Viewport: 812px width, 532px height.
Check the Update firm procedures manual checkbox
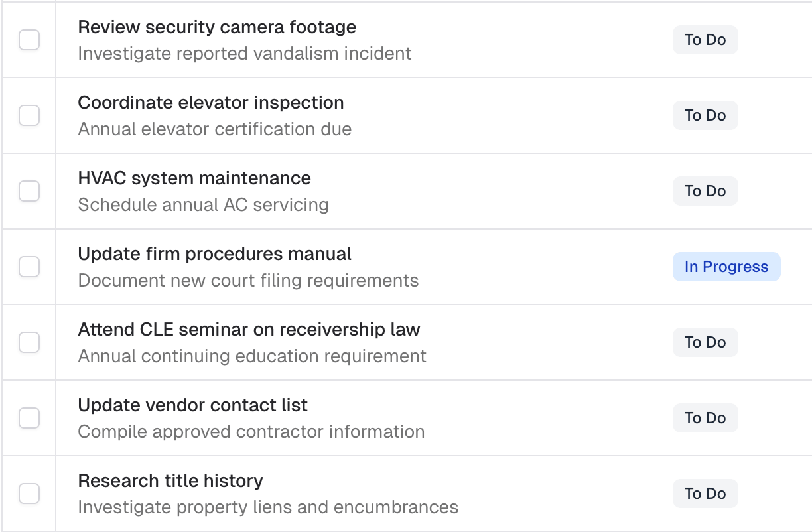coord(29,267)
